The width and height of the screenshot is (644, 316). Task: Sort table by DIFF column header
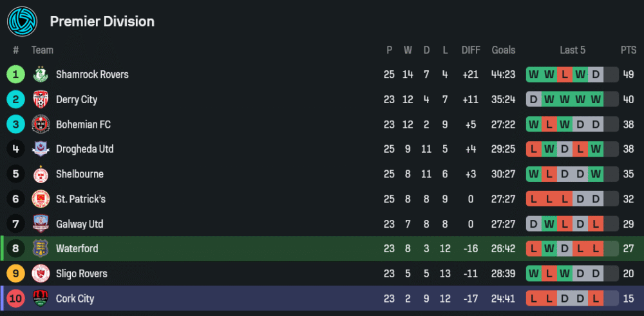[x=471, y=50]
